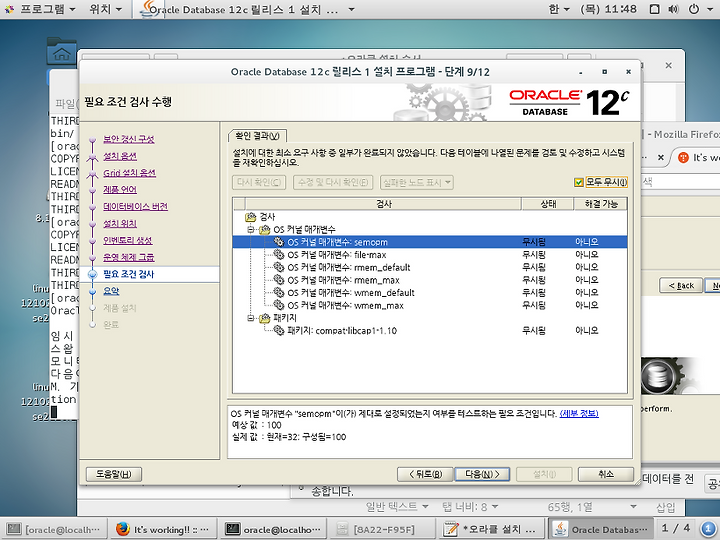Switch to oracle@localho… terminal taskbar item

coord(274,529)
